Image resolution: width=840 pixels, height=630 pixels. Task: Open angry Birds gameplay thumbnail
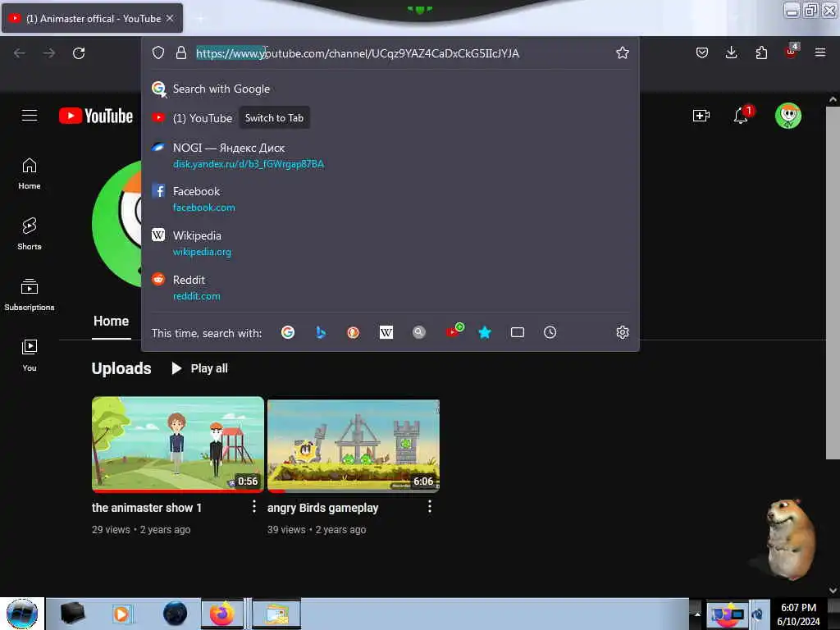[354, 445]
